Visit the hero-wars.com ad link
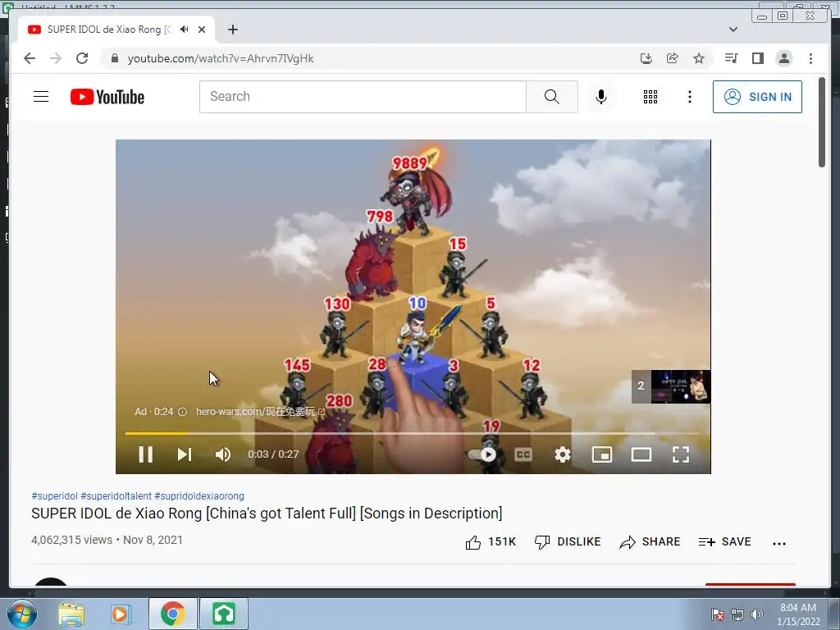 pyautogui.click(x=260, y=412)
